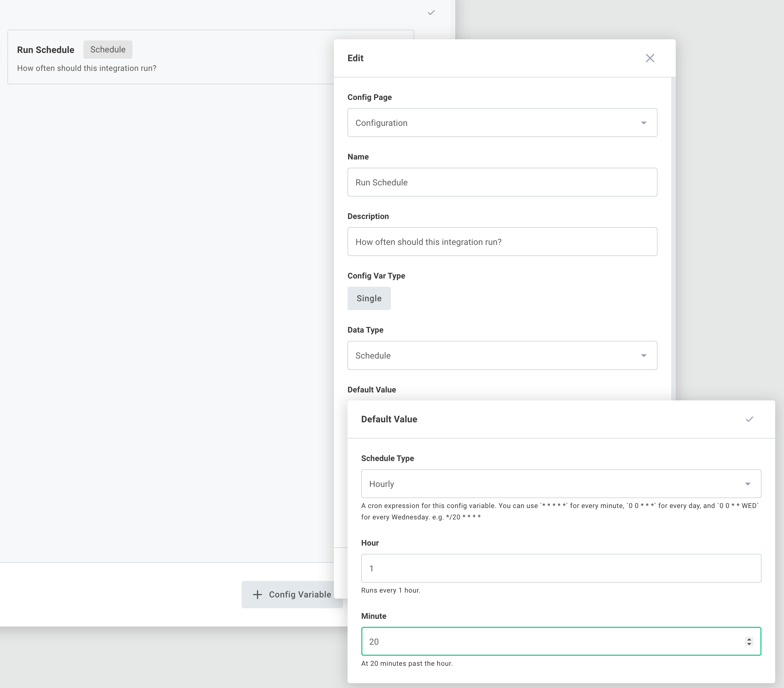
Task: Click the Default Value panel heading
Action: click(389, 419)
